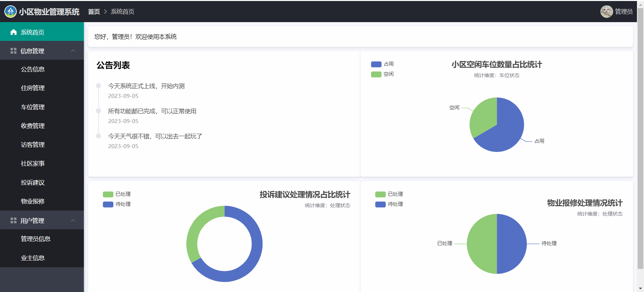Open 投诉建议 menu item
Viewport: 644px width, 292px height.
click(42, 183)
